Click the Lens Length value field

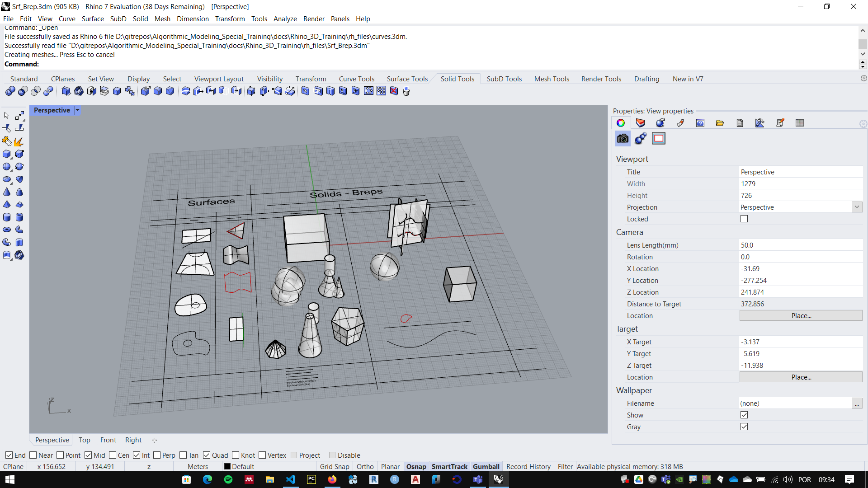coord(801,245)
